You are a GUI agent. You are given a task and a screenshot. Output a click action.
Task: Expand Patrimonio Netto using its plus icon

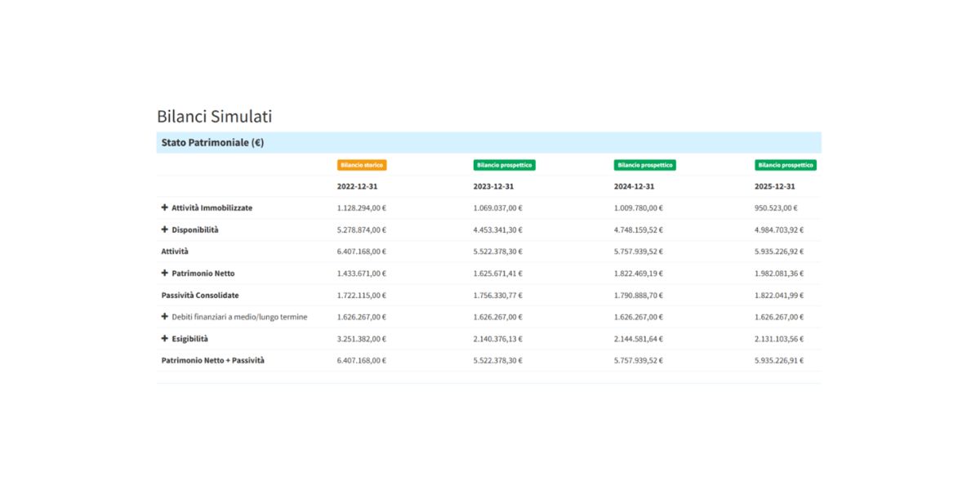tap(165, 273)
